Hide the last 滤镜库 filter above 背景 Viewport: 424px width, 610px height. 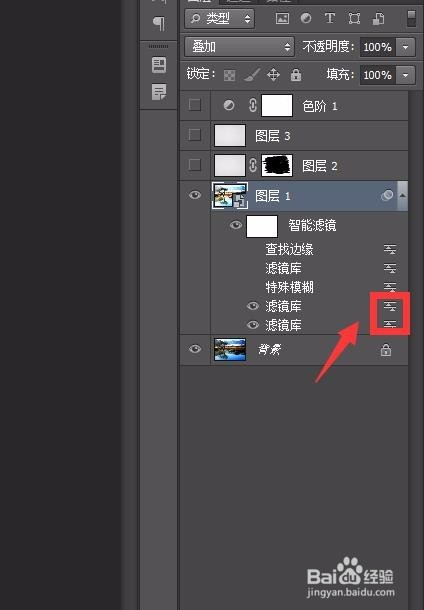point(253,324)
